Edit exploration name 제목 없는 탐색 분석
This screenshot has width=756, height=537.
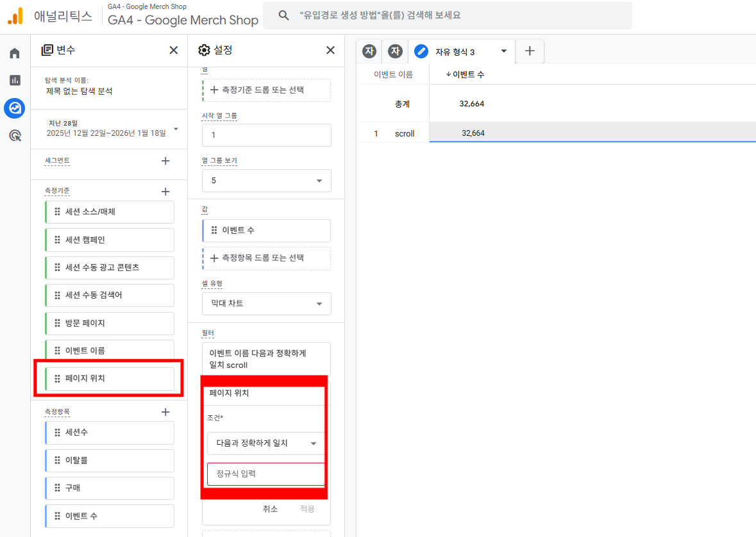point(80,91)
